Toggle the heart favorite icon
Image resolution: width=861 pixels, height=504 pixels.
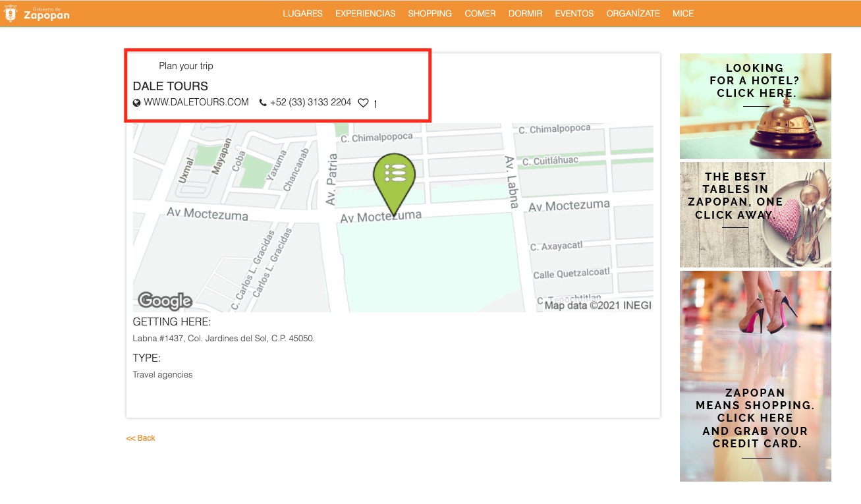(363, 103)
